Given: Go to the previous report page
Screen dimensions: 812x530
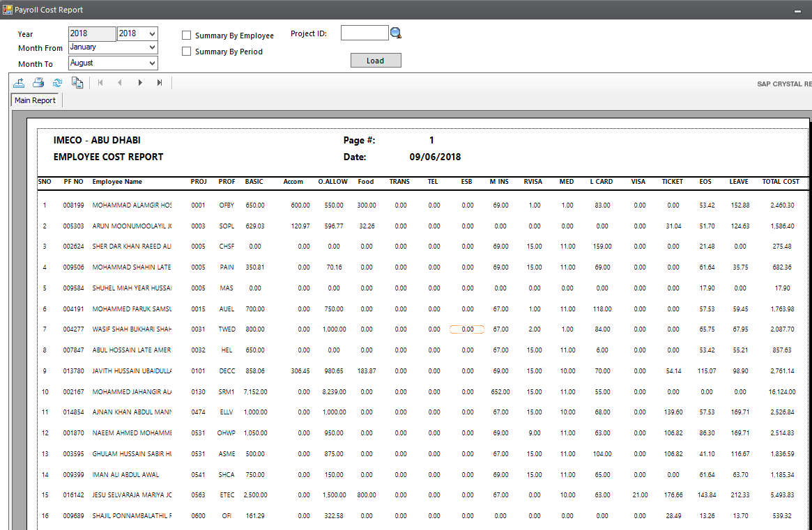Looking at the screenshot, I should tap(120, 83).
